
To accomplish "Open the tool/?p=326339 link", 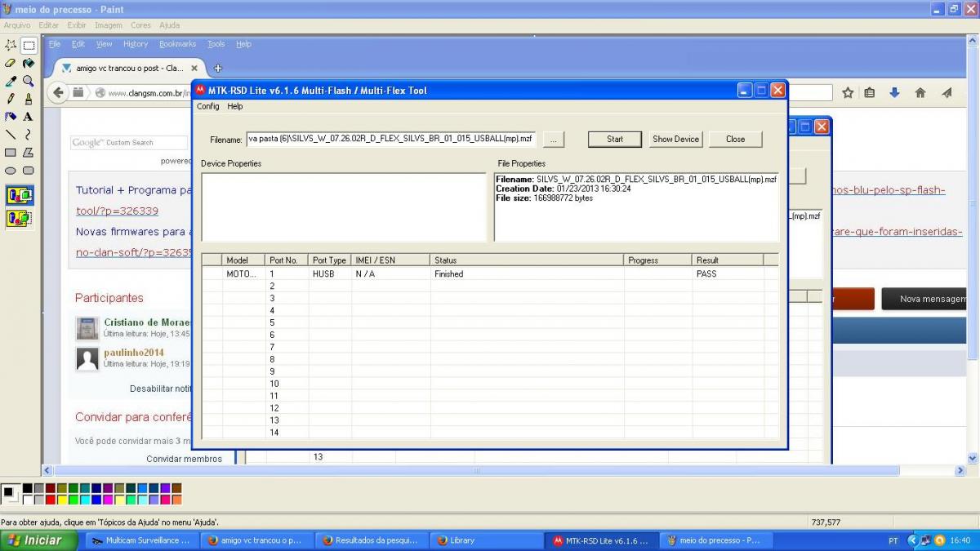I will 117,211.
